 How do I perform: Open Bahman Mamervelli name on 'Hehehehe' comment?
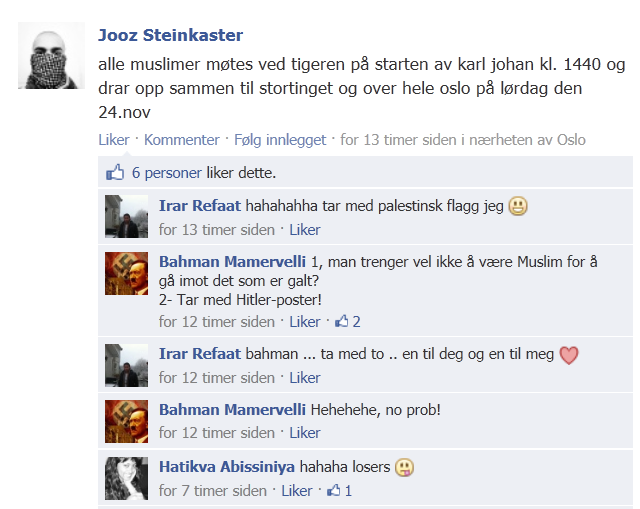point(232,409)
